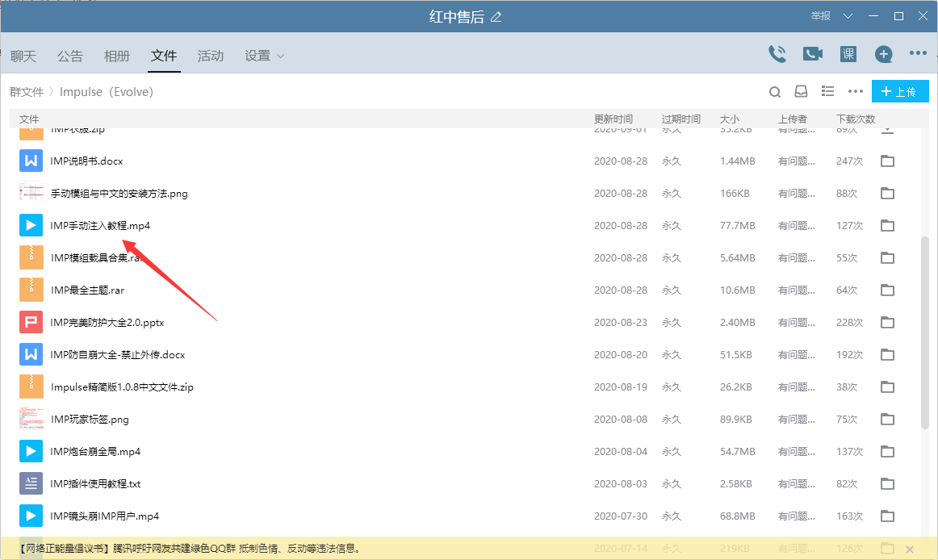Viewport: 938px width, 560px height.
Task: Click play icon of IMP炮台崩全局.mp4
Action: 31,452
